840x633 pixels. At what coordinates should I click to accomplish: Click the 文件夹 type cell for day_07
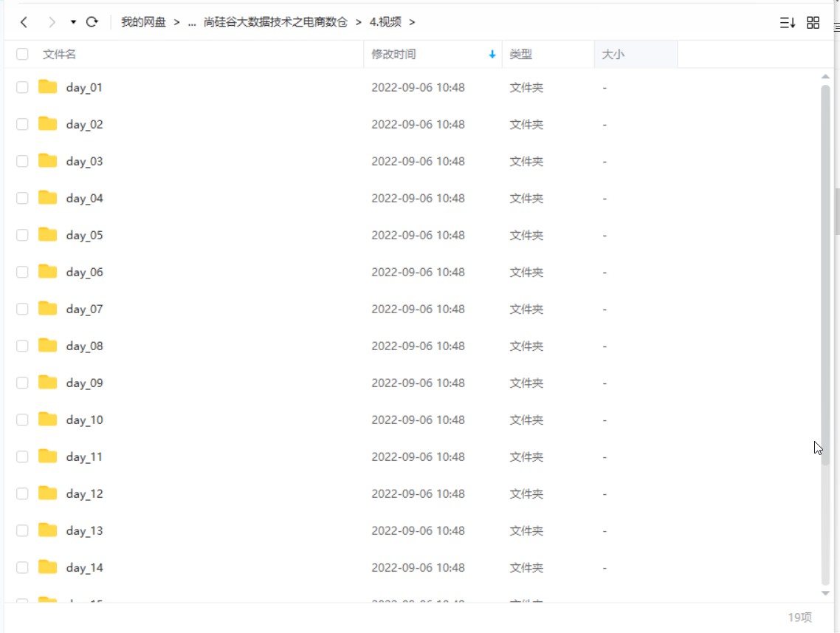point(526,309)
